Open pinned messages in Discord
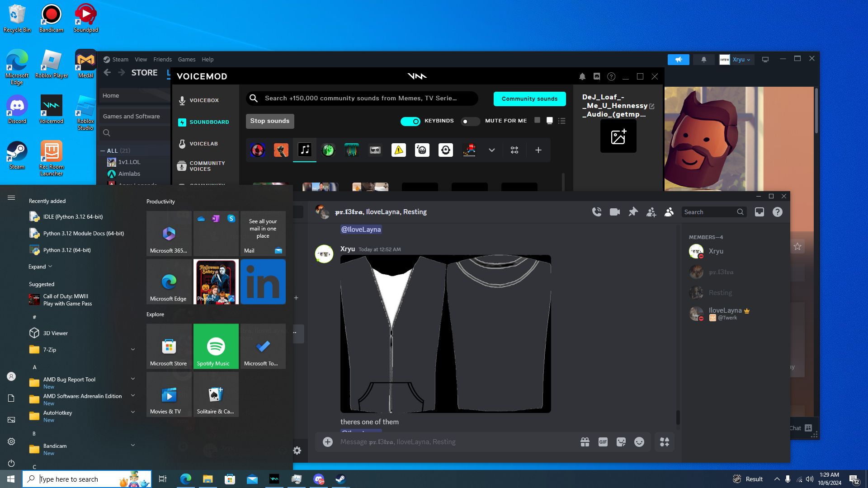The image size is (868, 488). coord(633,212)
